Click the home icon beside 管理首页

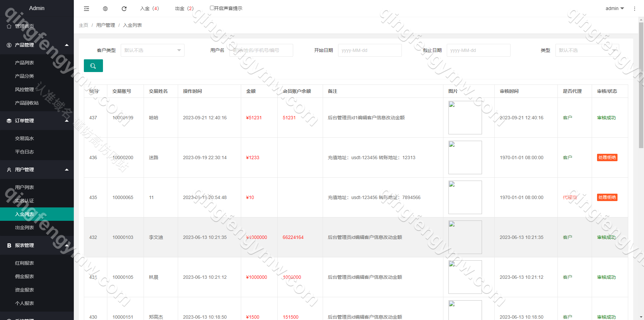click(9, 26)
